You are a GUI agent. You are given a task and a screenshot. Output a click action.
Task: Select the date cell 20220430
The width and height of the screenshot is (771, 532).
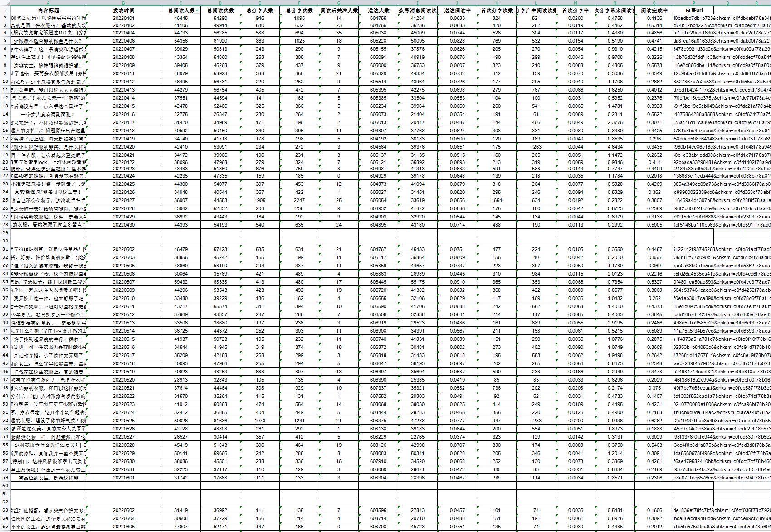tap(123, 225)
